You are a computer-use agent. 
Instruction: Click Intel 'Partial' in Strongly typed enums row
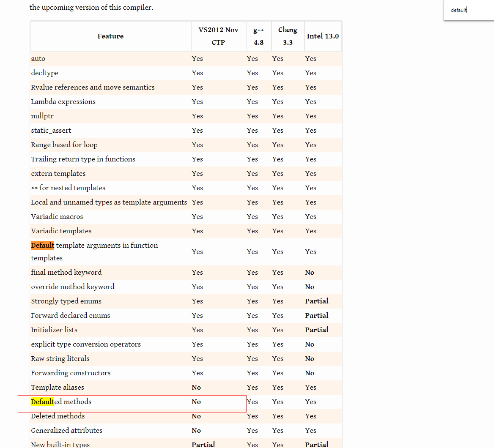[x=317, y=301]
